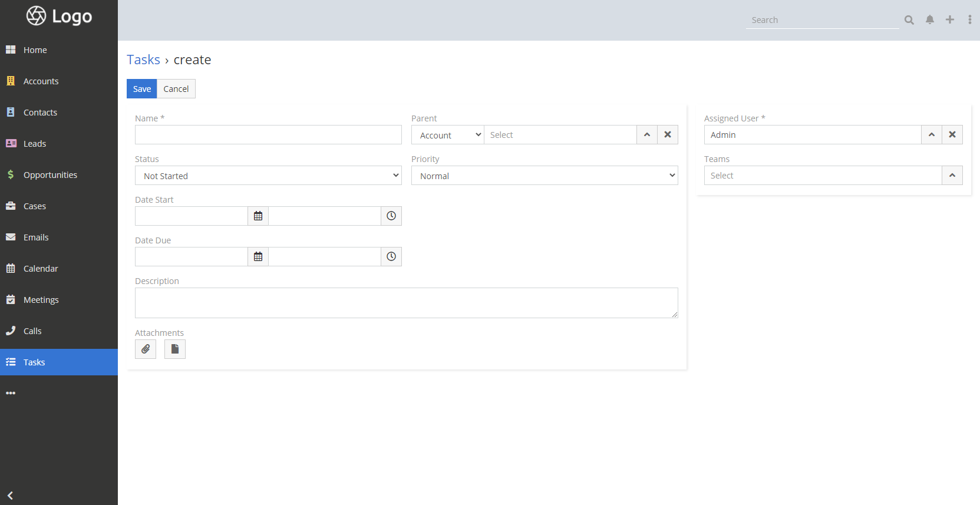This screenshot has width=980, height=505.
Task: Save the new task
Action: (x=141, y=89)
